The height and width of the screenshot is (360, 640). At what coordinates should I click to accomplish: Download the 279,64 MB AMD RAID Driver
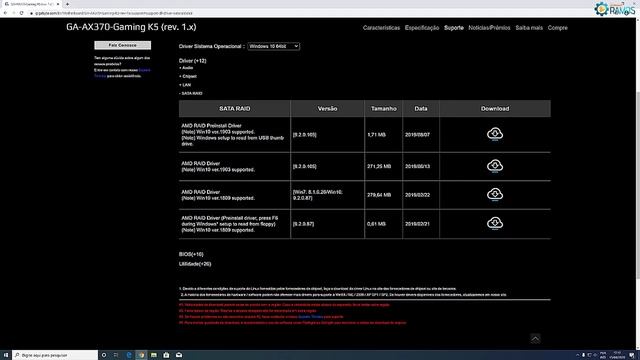click(x=495, y=194)
